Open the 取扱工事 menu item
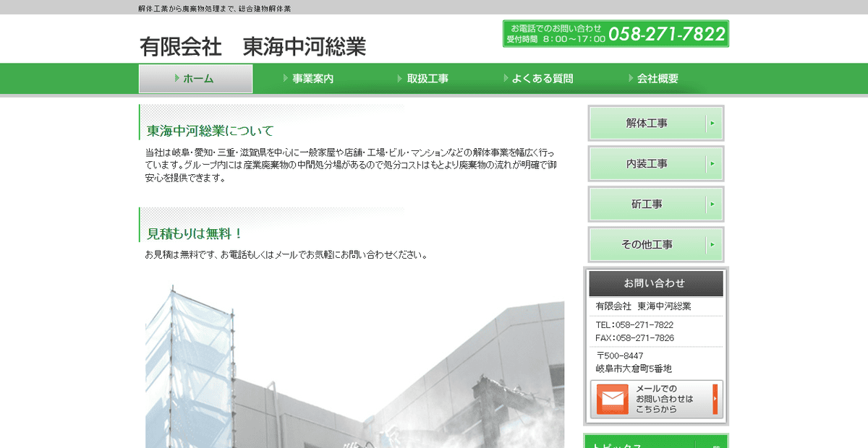 point(428,78)
